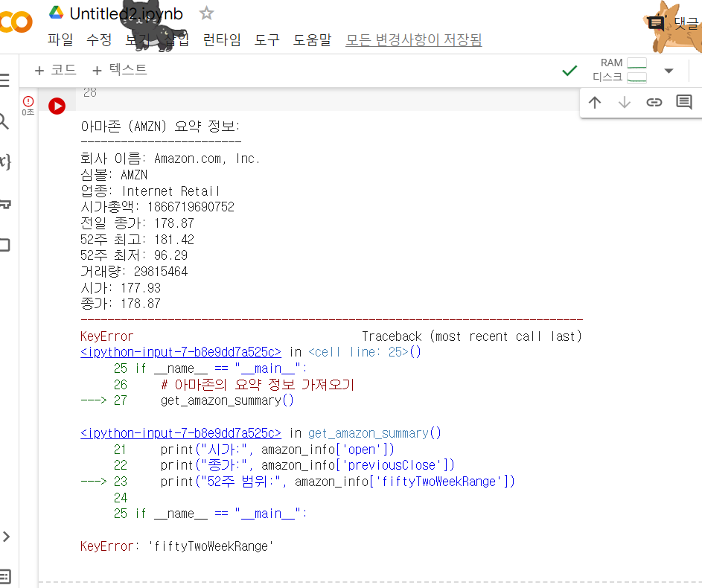The height and width of the screenshot is (588, 702).
Task: Select the heading 아마존 (AMZN) 요약 정보:
Action: tap(160, 127)
